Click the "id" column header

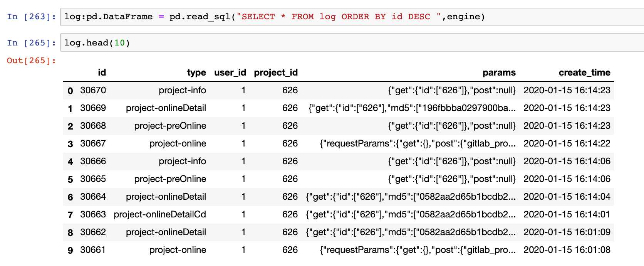(102, 72)
